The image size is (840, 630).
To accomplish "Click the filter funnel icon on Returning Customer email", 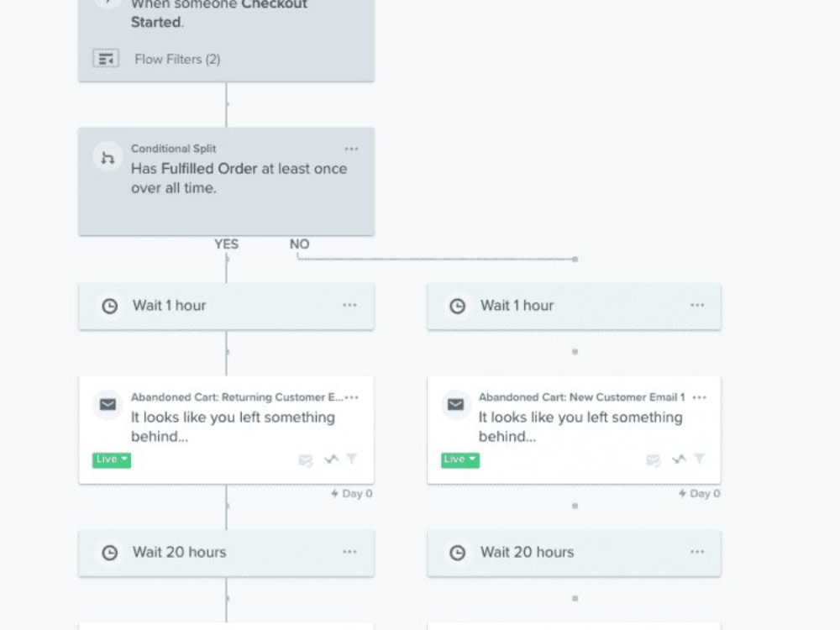I will tap(352, 459).
